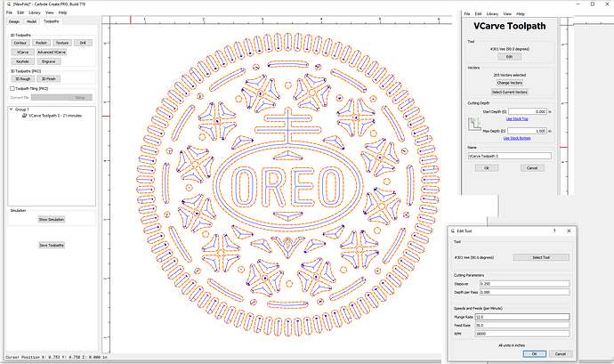Click the Stepover input field
The height and width of the screenshot is (364, 614).
tap(525, 284)
